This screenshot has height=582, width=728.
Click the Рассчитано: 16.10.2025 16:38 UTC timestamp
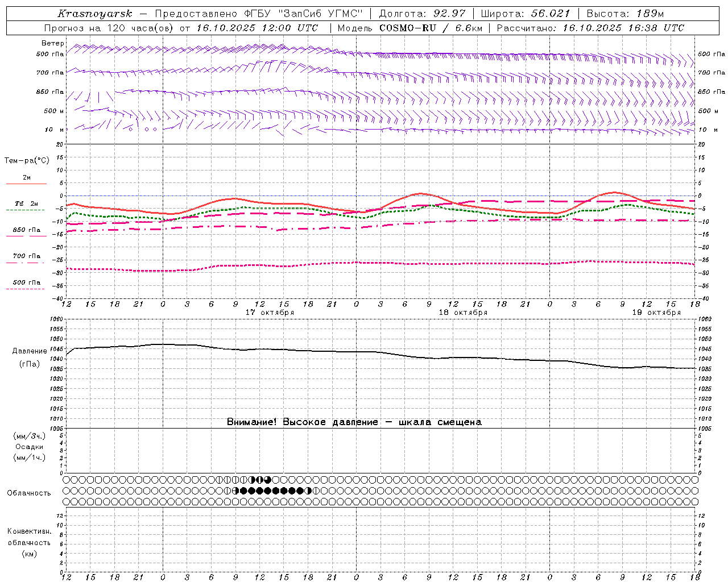(x=590, y=28)
